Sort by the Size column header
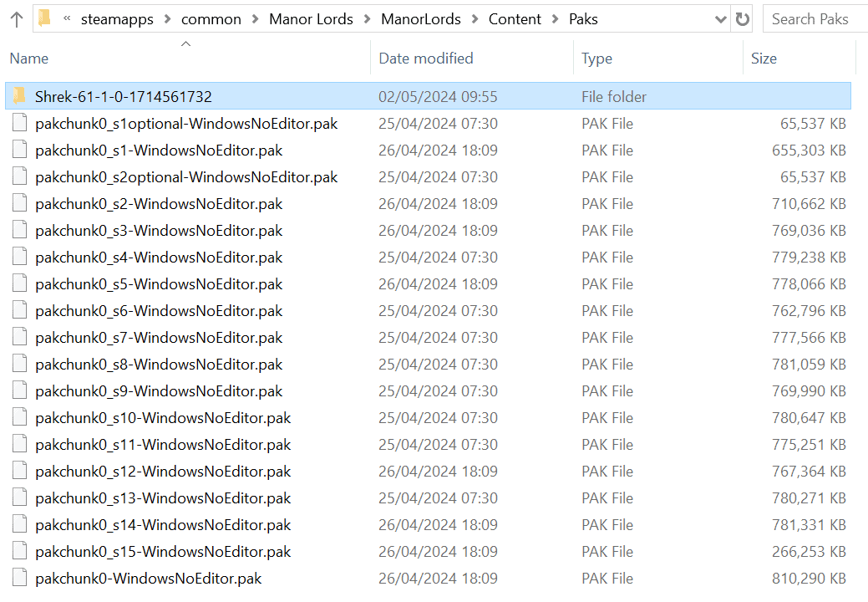 pos(764,59)
